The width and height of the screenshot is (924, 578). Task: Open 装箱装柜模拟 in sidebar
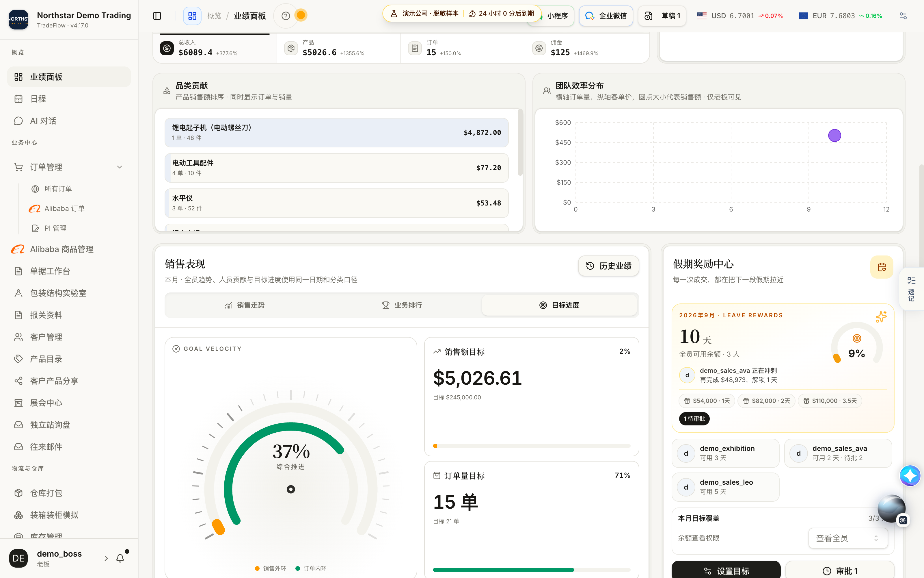tap(69, 515)
